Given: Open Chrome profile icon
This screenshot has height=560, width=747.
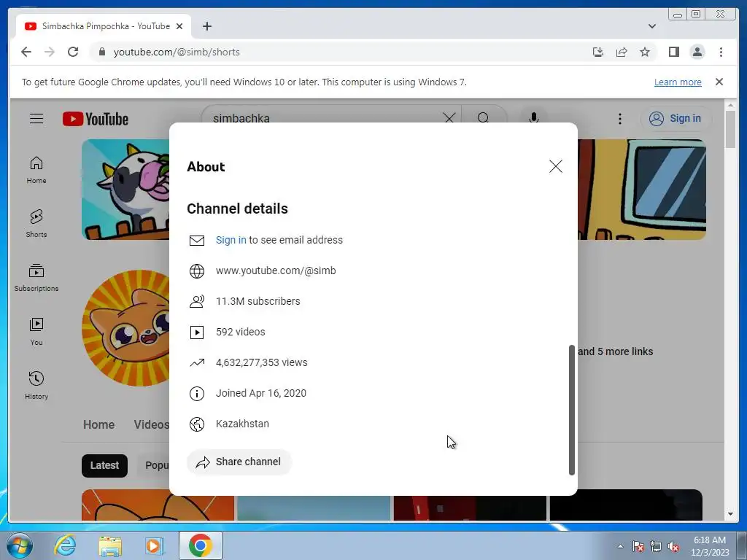Looking at the screenshot, I should 697,52.
